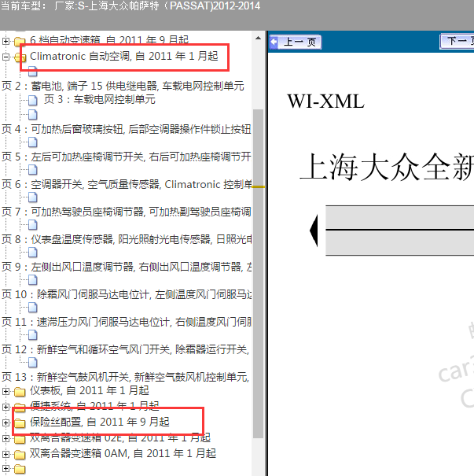
Task: Click the page icon for 页 4 可加热后窗玻璃按钮
Action: pyautogui.click(x=33, y=114)
